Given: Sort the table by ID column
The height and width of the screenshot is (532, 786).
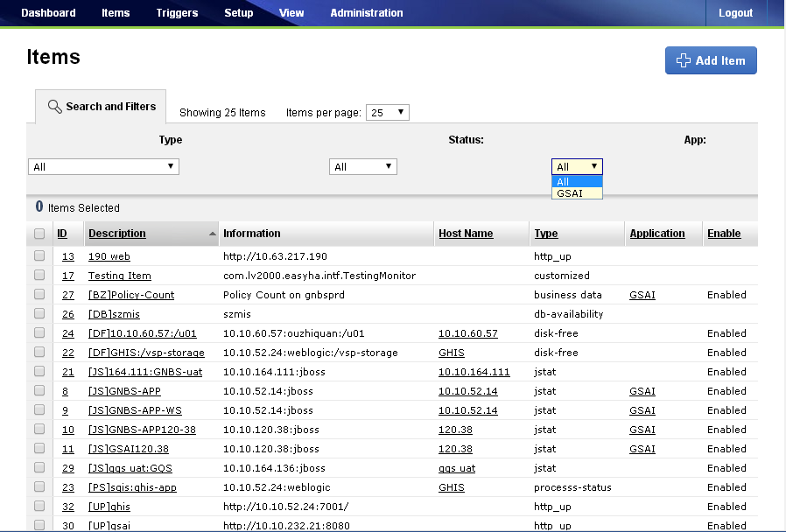Looking at the screenshot, I should coord(62,234).
